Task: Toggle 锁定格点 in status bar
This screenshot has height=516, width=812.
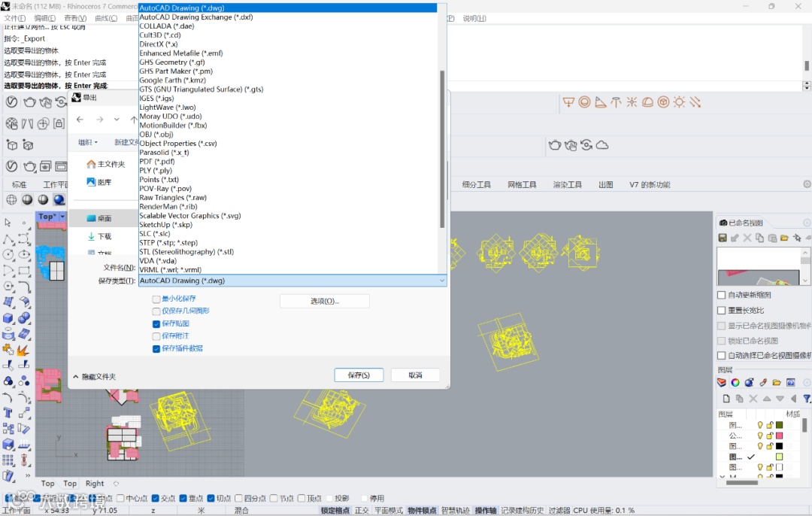Action: click(x=335, y=510)
